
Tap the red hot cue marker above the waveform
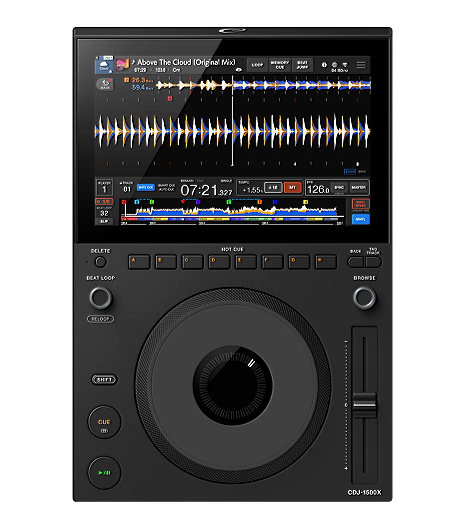pos(170,99)
